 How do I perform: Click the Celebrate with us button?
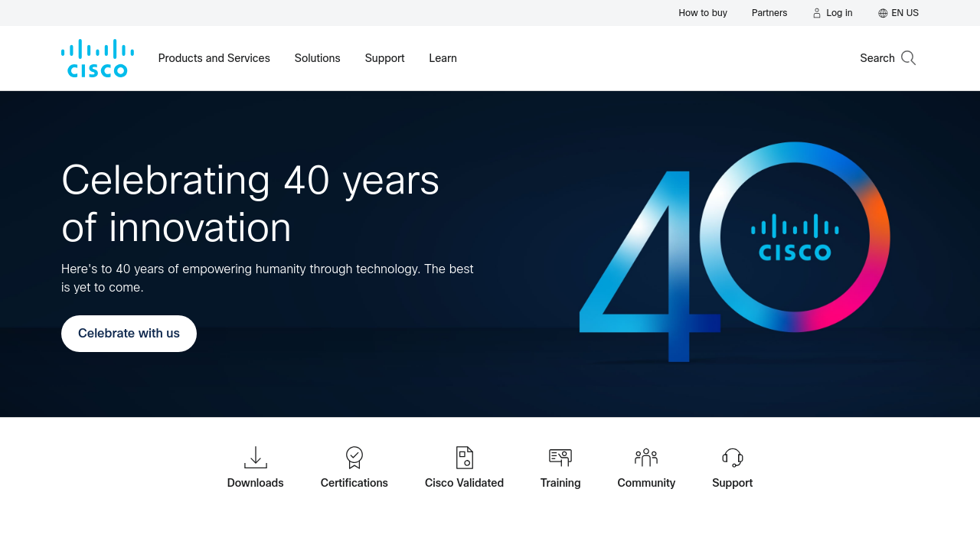(129, 334)
